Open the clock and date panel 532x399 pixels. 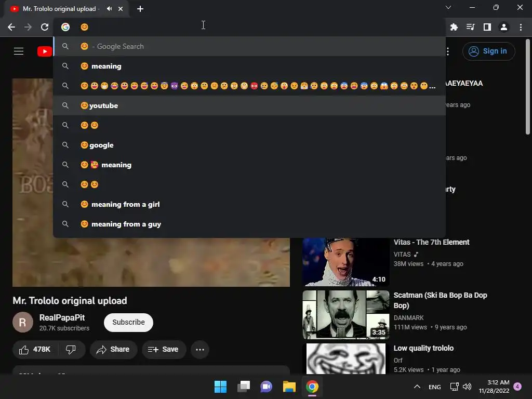(494, 387)
